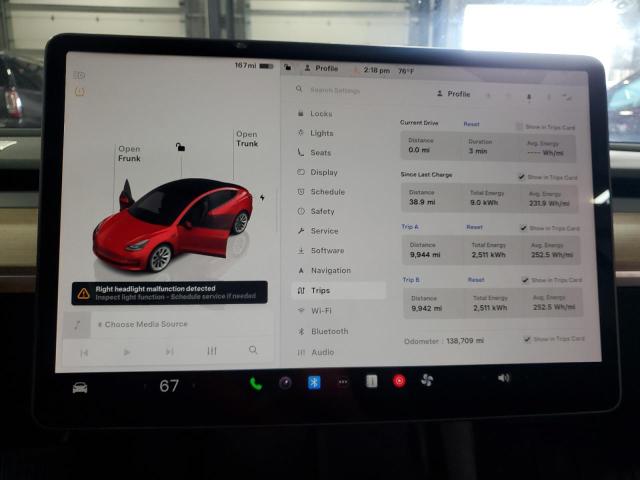
Task: Tap the media search magnifier icon
Action: click(253, 350)
